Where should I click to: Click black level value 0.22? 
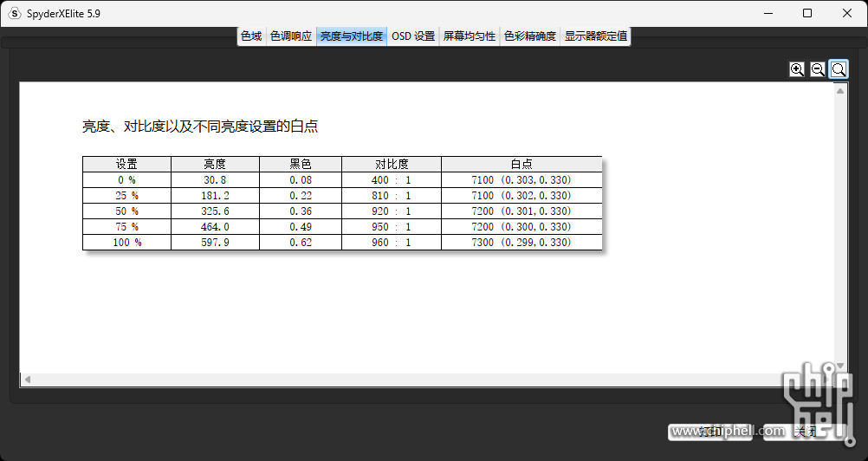pos(301,195)
